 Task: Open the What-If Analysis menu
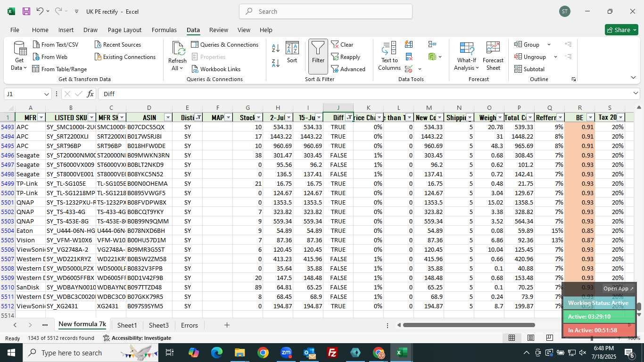[x=466, y=56]
